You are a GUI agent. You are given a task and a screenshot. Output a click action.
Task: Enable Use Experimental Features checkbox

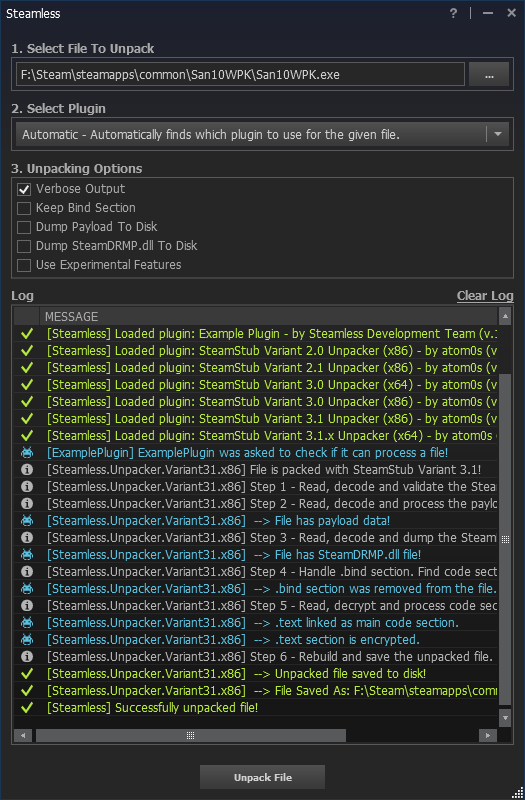click(x=24, y=265)
